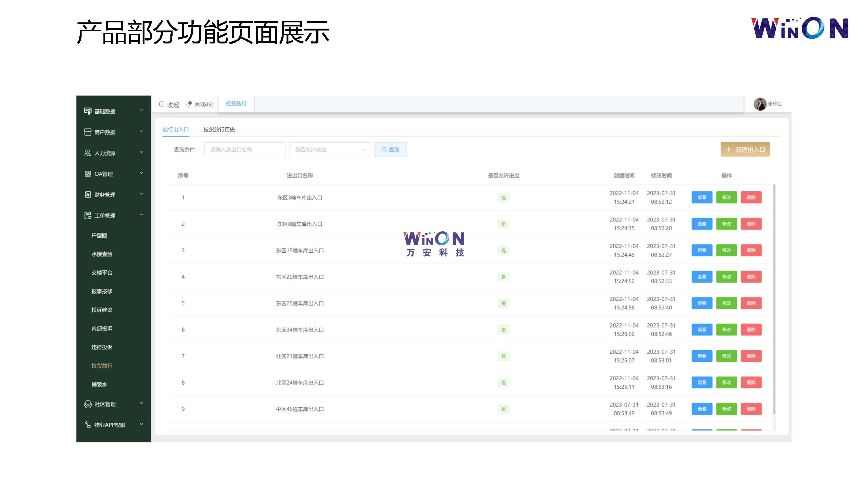
Task: Expand the 人力资源 menu chevron
Action: tap(142, 152)
